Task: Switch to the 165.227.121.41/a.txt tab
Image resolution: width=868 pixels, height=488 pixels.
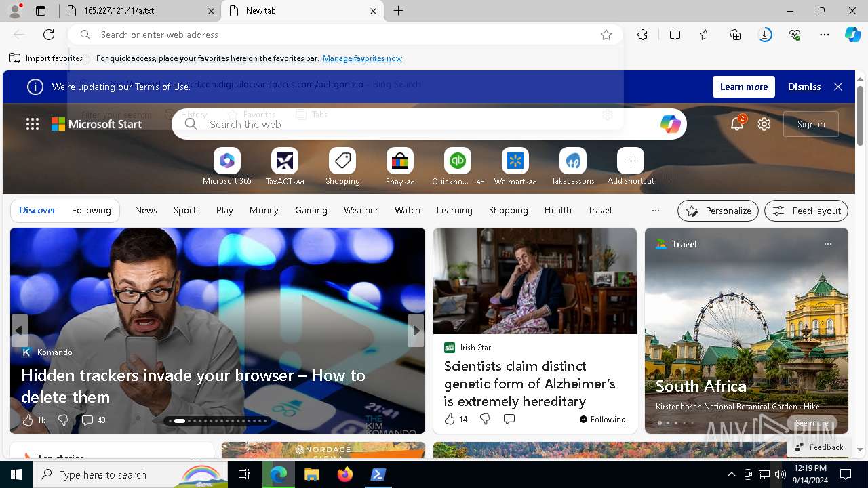Action: (140, 11)
